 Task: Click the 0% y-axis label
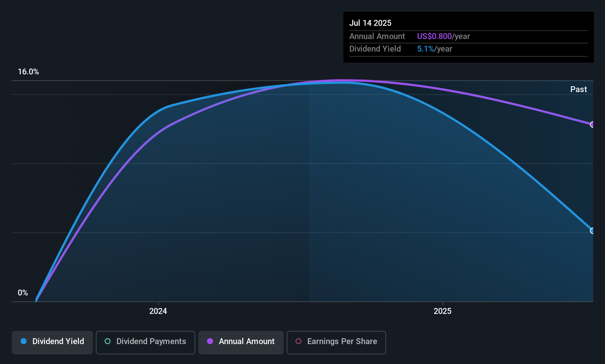[23, 293]
